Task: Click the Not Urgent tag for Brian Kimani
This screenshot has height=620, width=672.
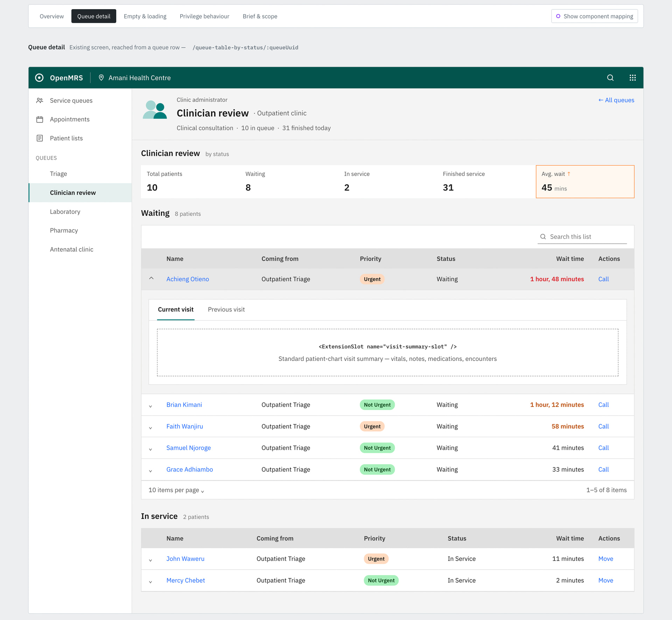Action: click(377, 405)
